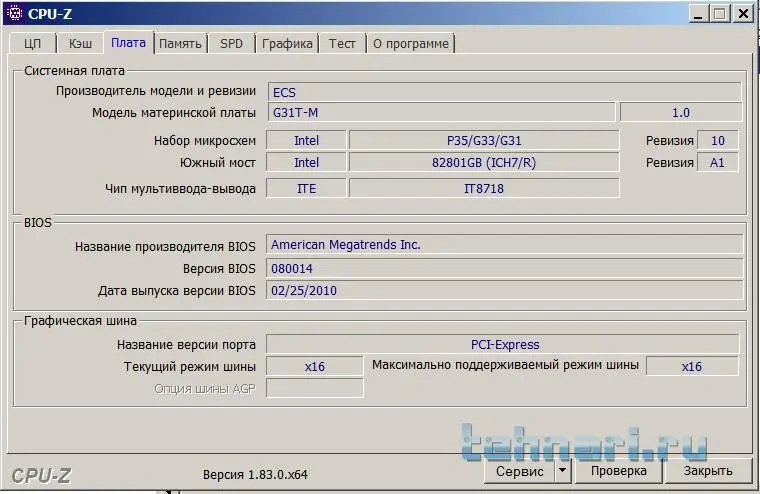Click the motherboard model field G31T-M

coord(441,112)
